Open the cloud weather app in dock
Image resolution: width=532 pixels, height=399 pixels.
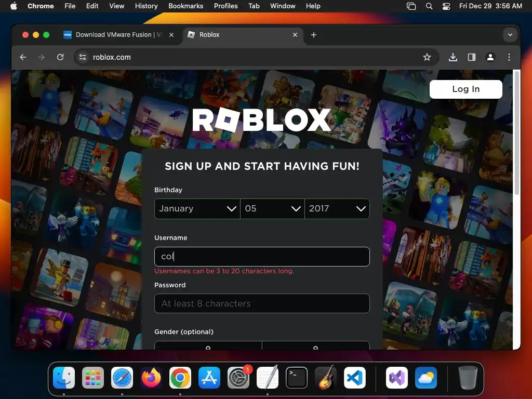click(426, 378)
